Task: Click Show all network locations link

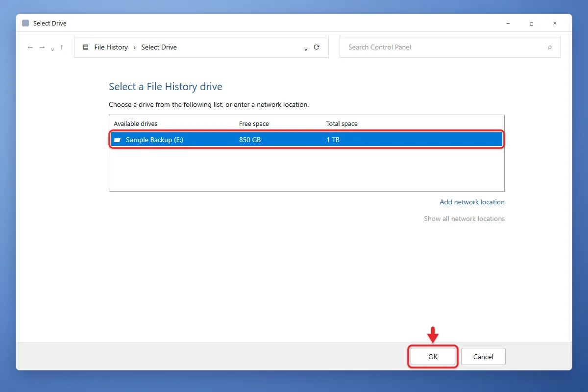Action: tap(465, 219)
